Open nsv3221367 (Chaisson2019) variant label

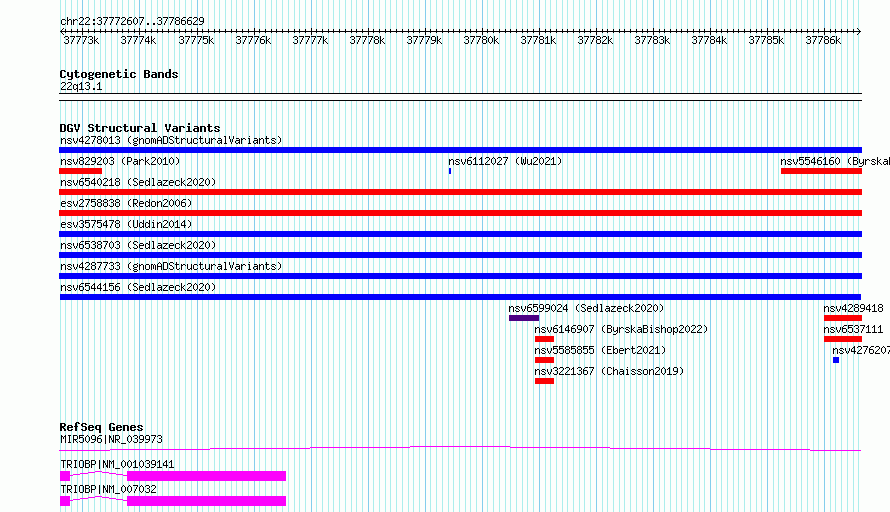coord(609,371)
